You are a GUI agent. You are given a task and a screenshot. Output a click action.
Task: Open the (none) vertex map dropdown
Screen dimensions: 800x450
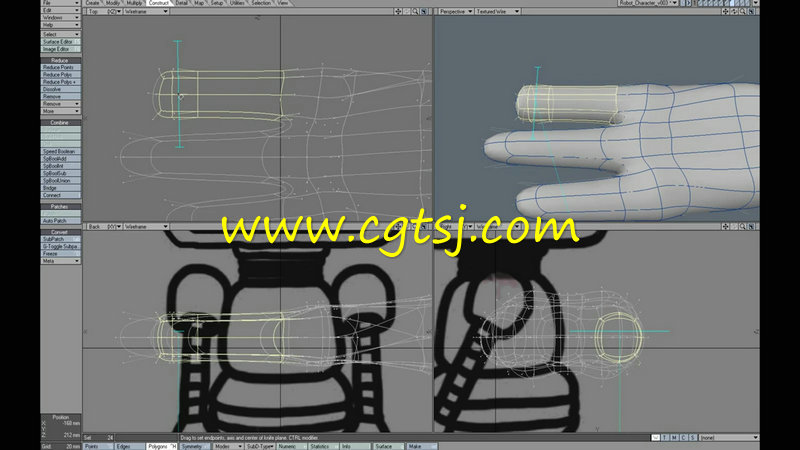(x=729, y=438)
